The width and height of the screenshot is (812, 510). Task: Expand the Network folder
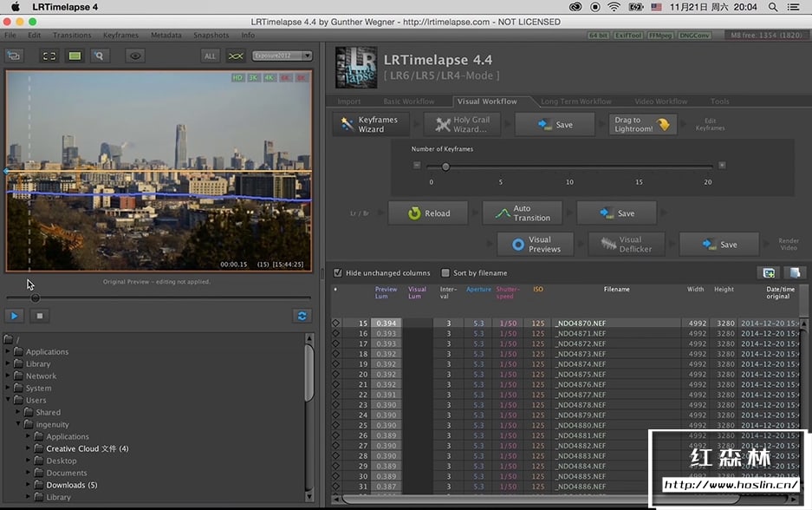(8, 376)
